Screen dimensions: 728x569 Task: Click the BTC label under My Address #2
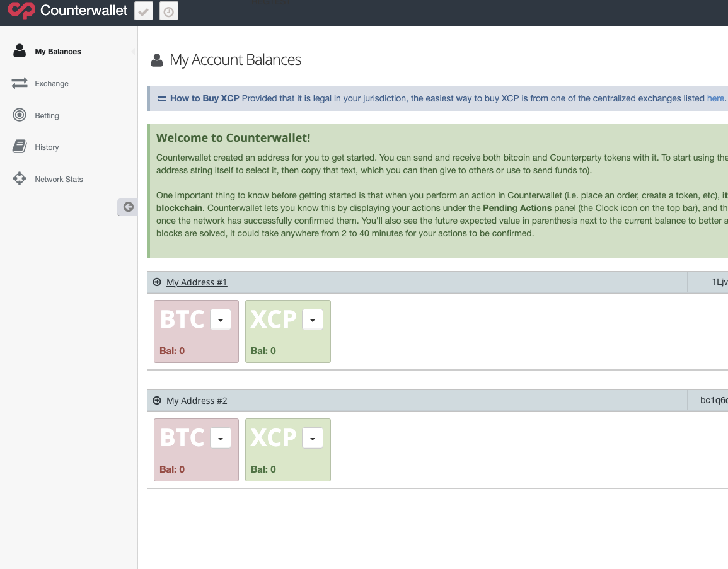(182, 438)
